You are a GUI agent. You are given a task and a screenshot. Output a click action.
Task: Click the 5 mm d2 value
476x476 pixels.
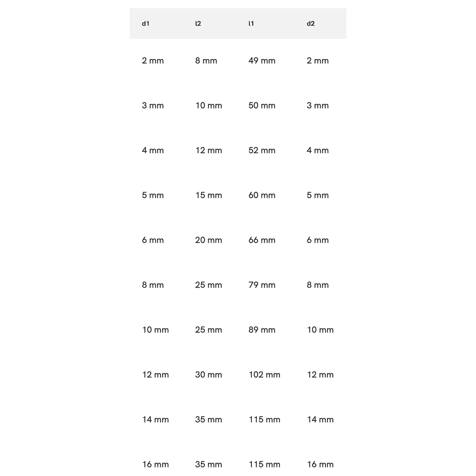[x=317, y=195]
